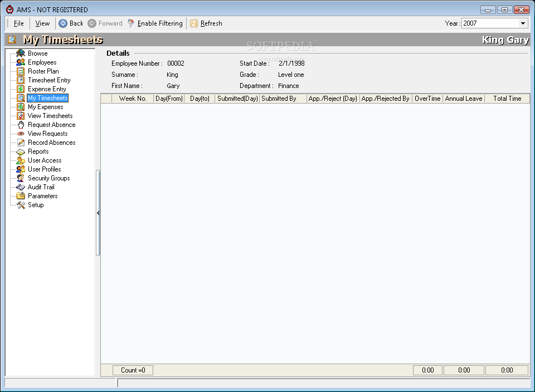The width and height of the screenshot is (535, 392).
Task: Click the Refresh toolbar icon
Action: pos(194,23)
